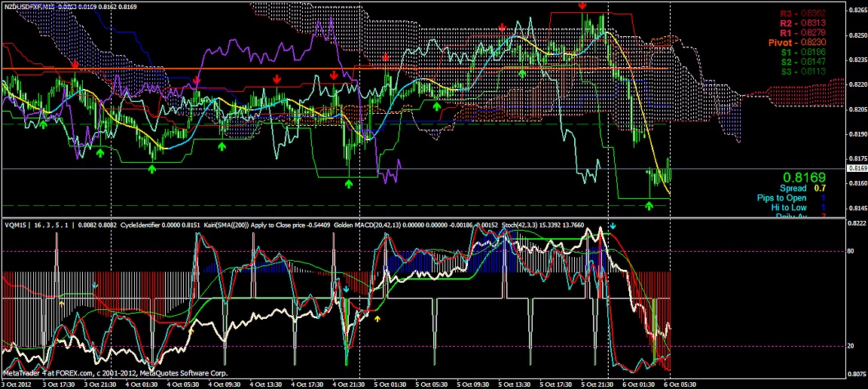
Task: Click the red sell arrow at the chart's top edge
Action: 582,5
